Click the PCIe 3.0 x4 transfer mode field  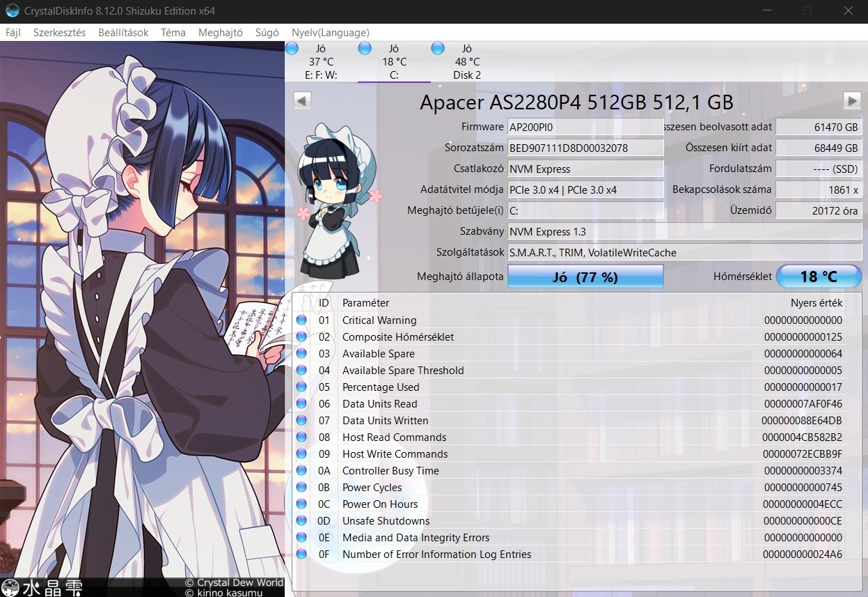point(585,189)
